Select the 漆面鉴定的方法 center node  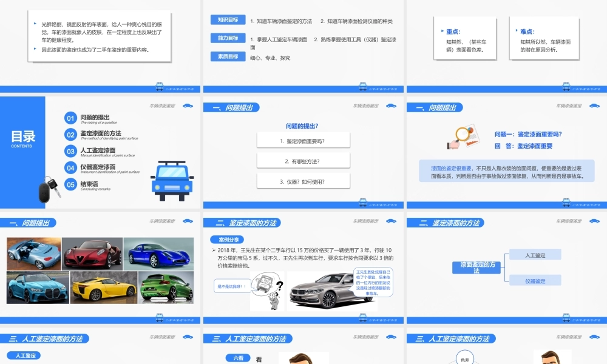tap(476, 267)
